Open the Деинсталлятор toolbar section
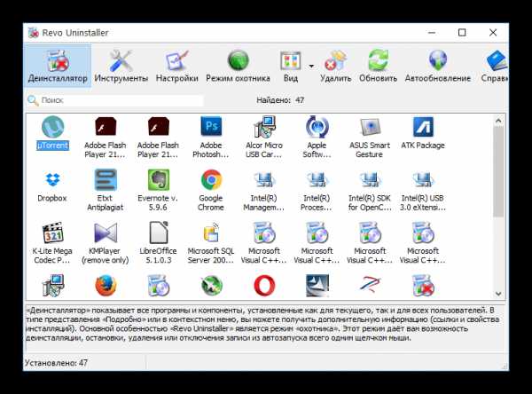This screenshot has height=394, width=532. 58,66
